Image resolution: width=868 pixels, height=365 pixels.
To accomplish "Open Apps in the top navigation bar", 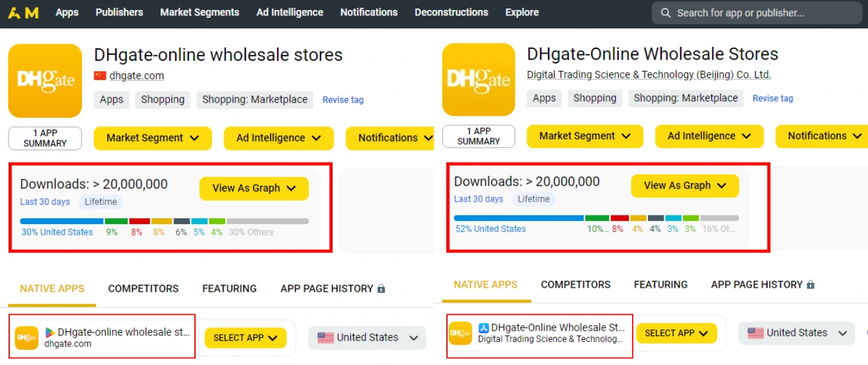I will pyautogui.click(x=67, y=13).
